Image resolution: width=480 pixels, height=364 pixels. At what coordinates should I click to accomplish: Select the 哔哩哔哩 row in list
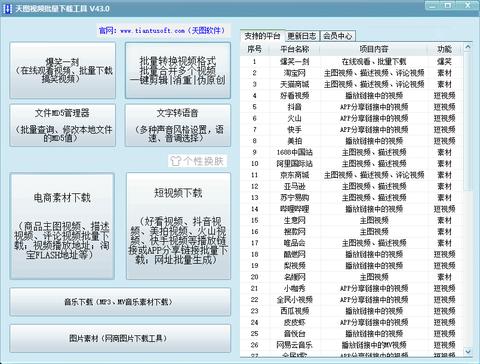(x=352, y=209)
